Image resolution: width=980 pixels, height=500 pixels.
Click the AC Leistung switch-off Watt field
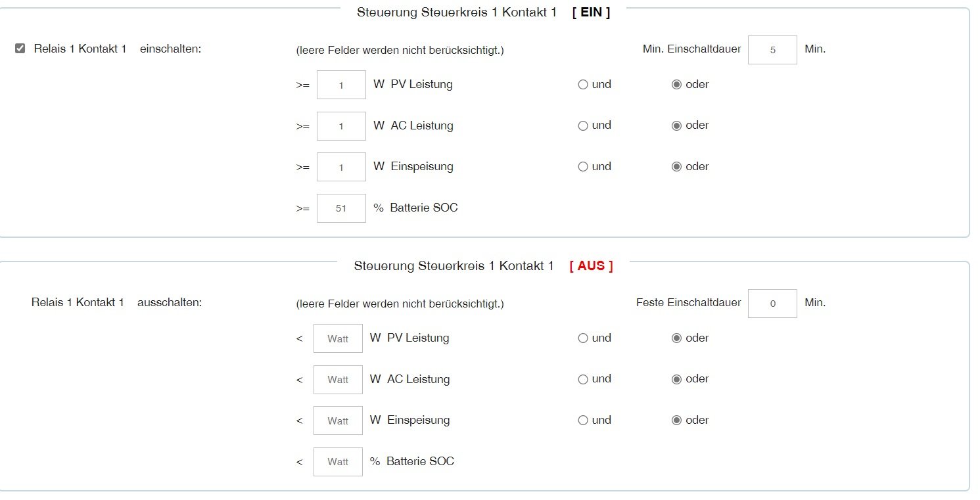coord(338,380)
